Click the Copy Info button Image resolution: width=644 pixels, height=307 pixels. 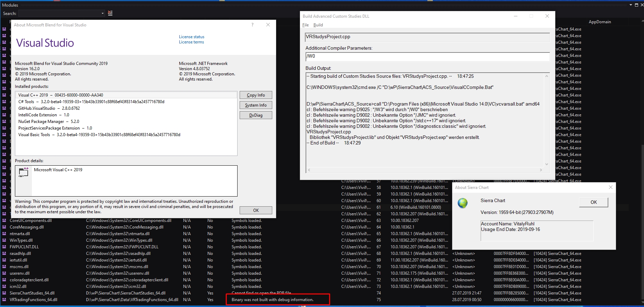click(256, 95)
